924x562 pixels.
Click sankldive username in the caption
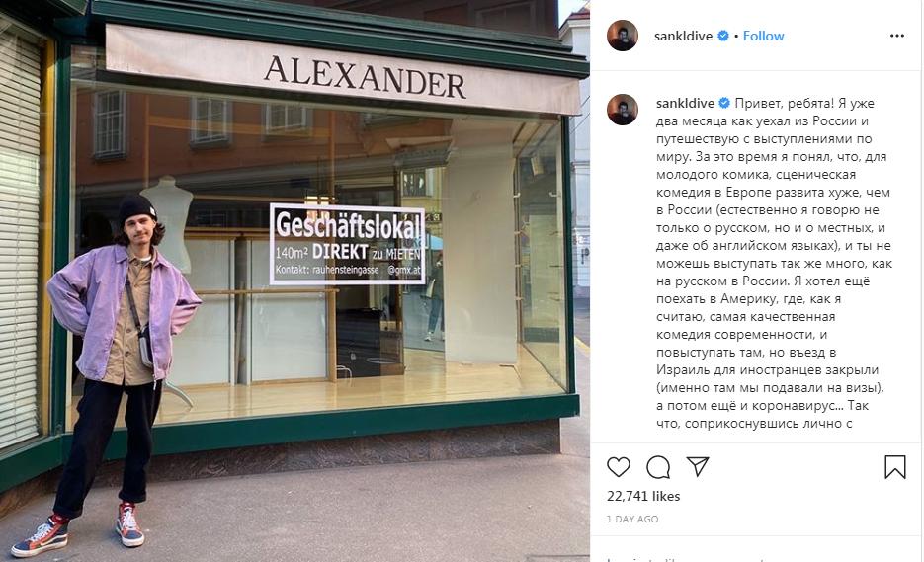[x=685, y=103]
